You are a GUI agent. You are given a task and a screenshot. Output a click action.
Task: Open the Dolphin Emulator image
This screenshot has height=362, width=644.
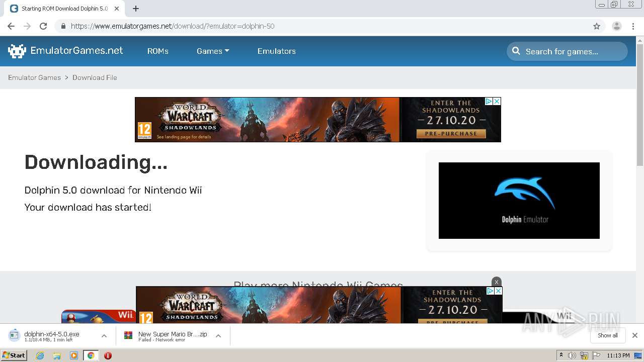[x=519, y=201]
